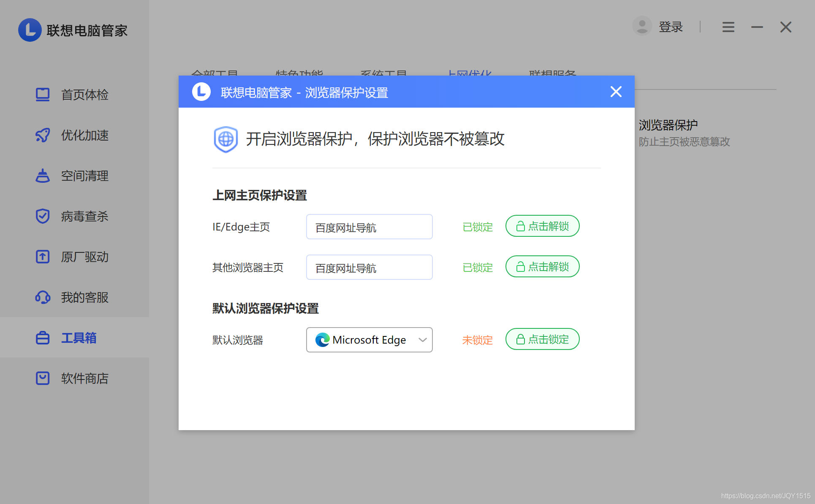Unlock 其他浏览器主页 with 点击解锁
This screenshot has height=504, width=815.
tap(543, 266)
